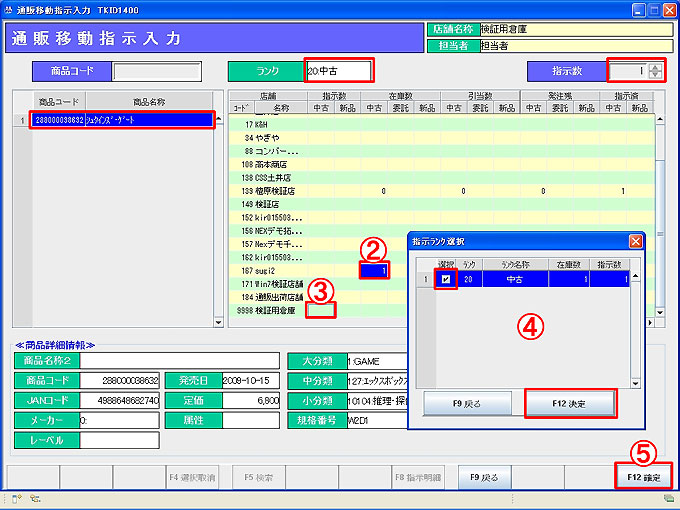Select store row 139 梅原検証店

[x=441, y=191]
